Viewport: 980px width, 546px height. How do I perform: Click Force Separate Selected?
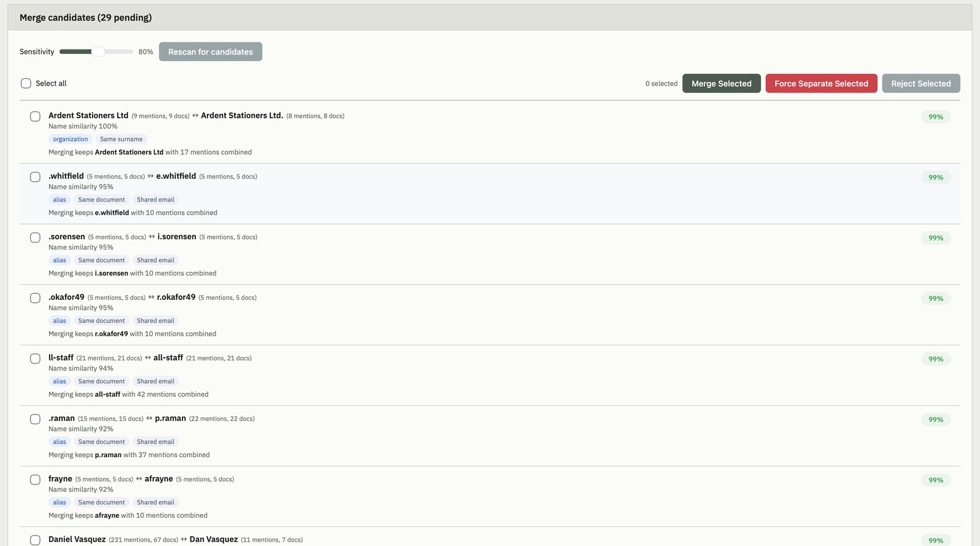click(x=821, y=83)
